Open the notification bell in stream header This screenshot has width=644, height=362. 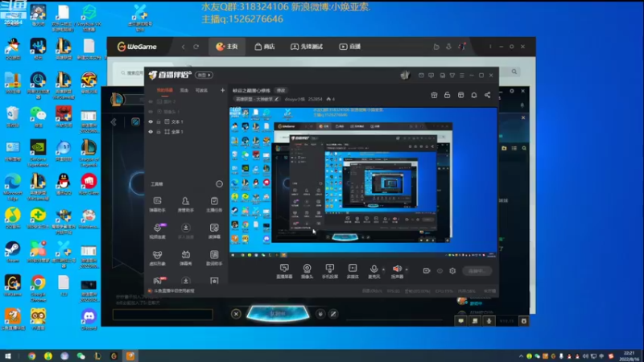(474, 95)
